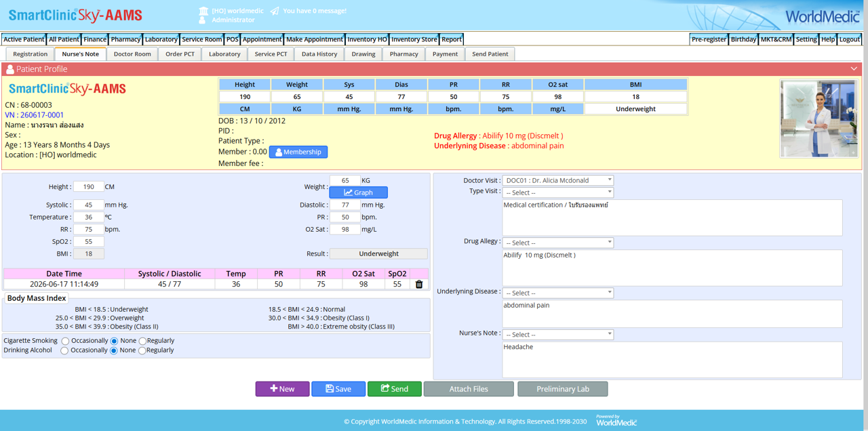Viewport: 868px width, 431px height.
Task: Click the Systolic input field
Action: pos(88,205)
